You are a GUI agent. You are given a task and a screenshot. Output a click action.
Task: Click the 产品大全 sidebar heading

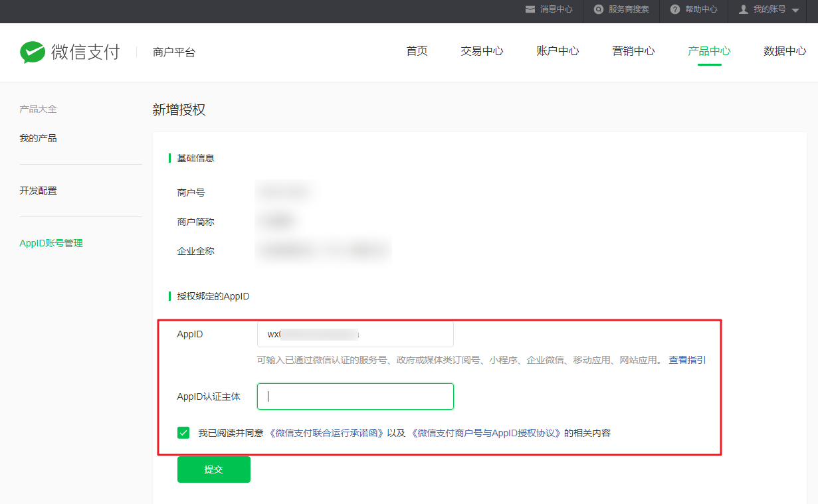pyautogui.click(x=38, y=109)
